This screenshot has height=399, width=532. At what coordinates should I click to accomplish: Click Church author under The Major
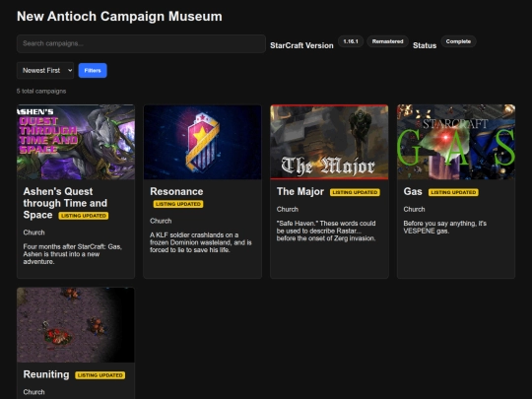pos(288,209)
